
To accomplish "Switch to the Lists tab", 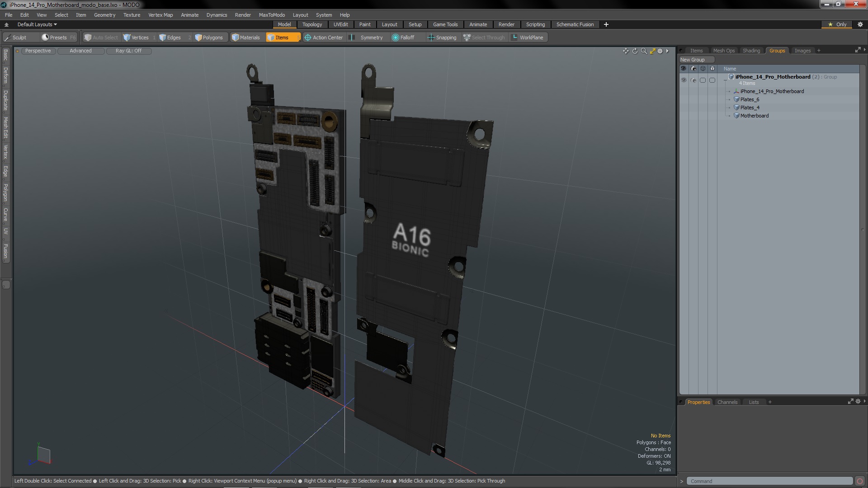I will click(x=754, y=402).
